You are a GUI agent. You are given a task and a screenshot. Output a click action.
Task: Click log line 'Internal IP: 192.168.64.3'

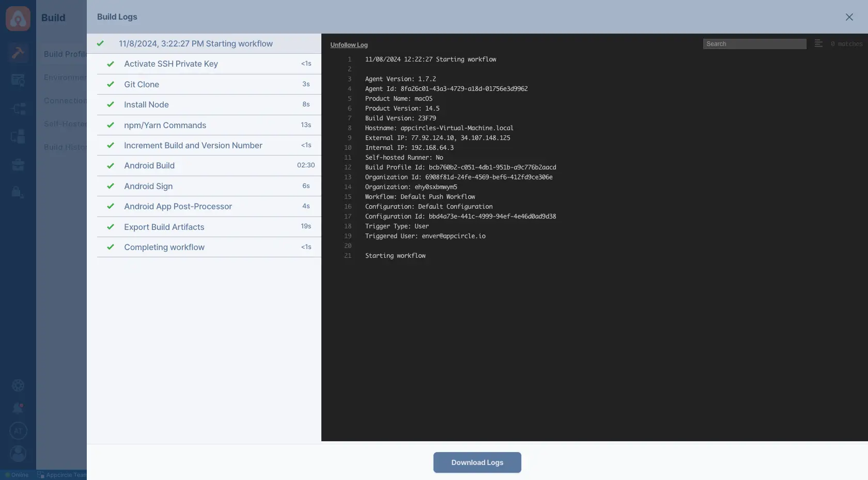coord(409,148)
